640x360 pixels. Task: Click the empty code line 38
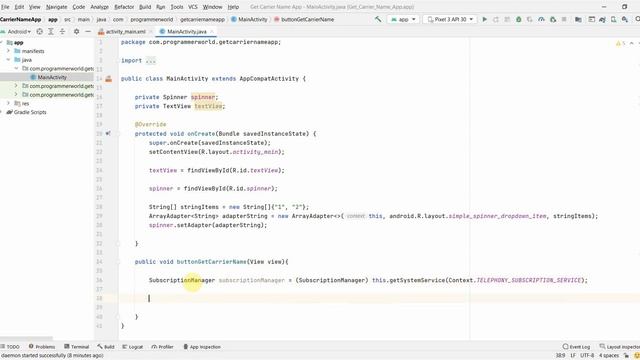click(380, 298)
